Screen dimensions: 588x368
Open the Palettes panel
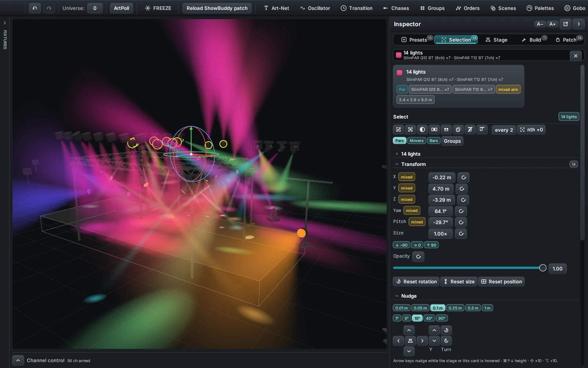click(540, 8)
